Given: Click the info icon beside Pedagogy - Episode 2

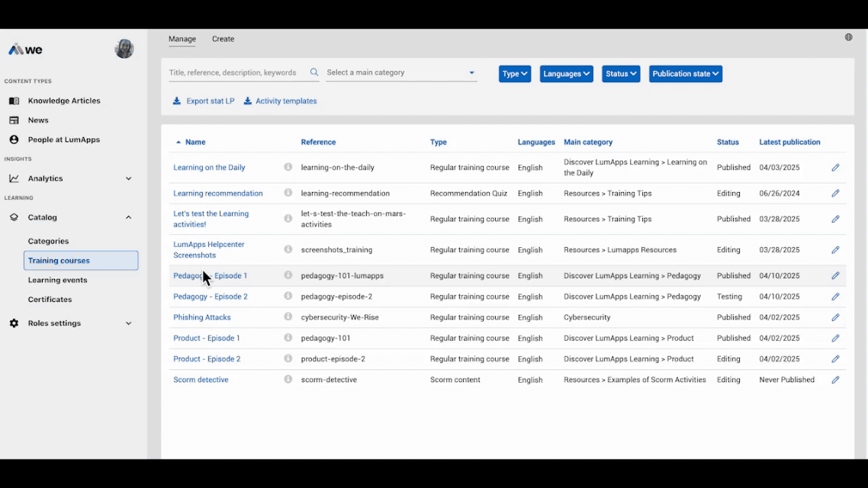Looking at the screenshot, I should coord(288,296).
